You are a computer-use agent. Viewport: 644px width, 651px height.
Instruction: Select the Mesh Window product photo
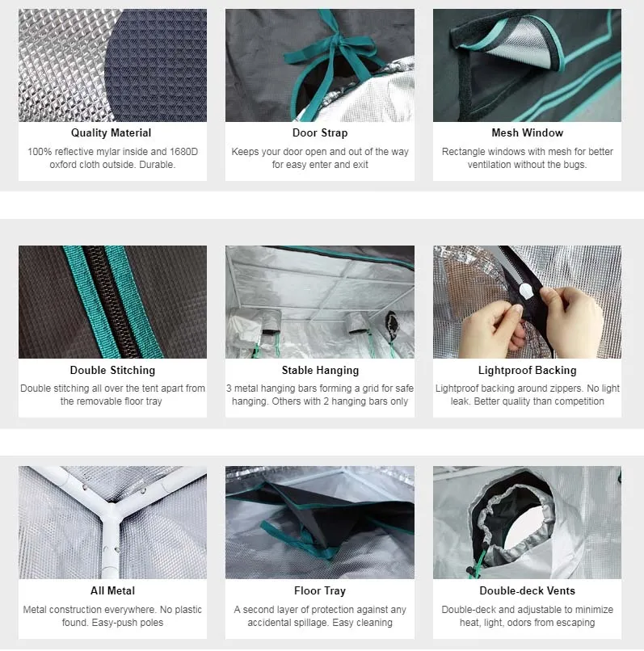[x=528, y=65]
